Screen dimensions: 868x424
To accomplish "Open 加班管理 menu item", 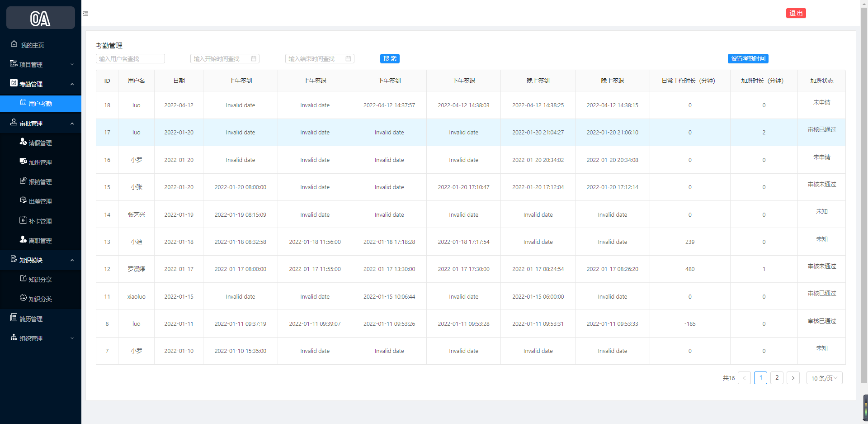I will [x=41, y=162].
